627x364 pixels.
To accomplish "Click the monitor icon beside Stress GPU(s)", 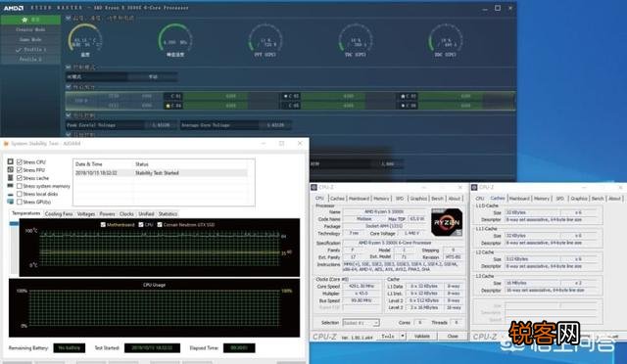I will [11, 202].
